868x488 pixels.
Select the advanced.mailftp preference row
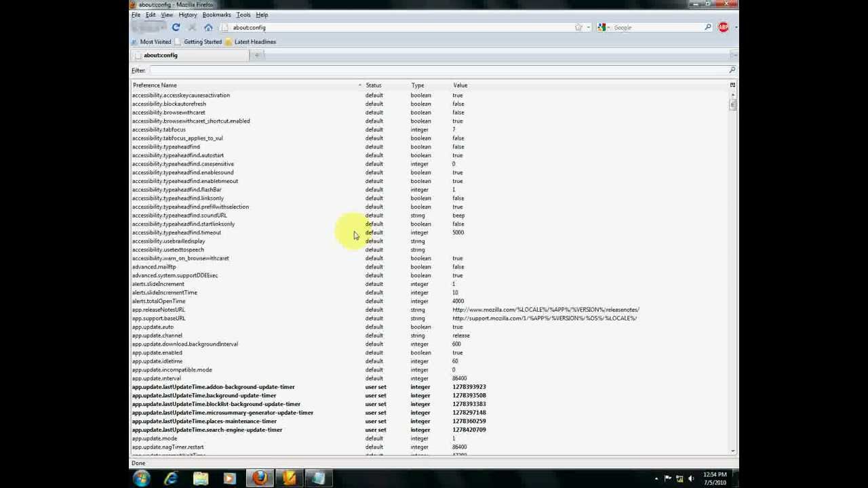(430, 267)
